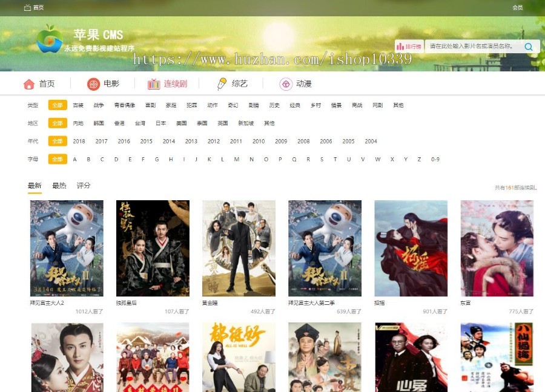
Task: Click the 电影 film reel icon
Action: [x=93, y=84]
